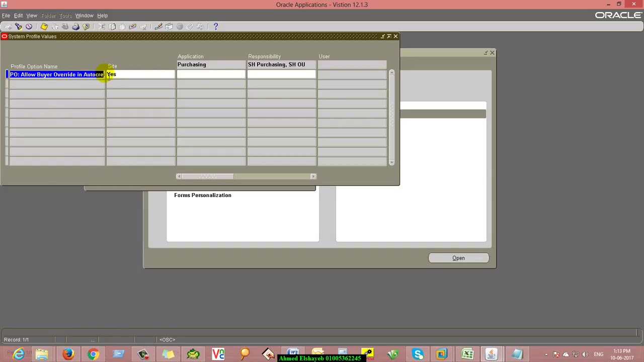Image resolution: width=644 pixels, height=362 pixels.
Task: Select 'Forms Personalization' in the background Navigator list
Action: 203,195
